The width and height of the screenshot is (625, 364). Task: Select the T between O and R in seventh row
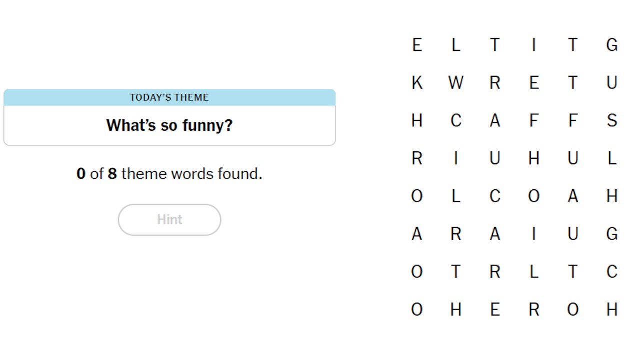point(456,272)
